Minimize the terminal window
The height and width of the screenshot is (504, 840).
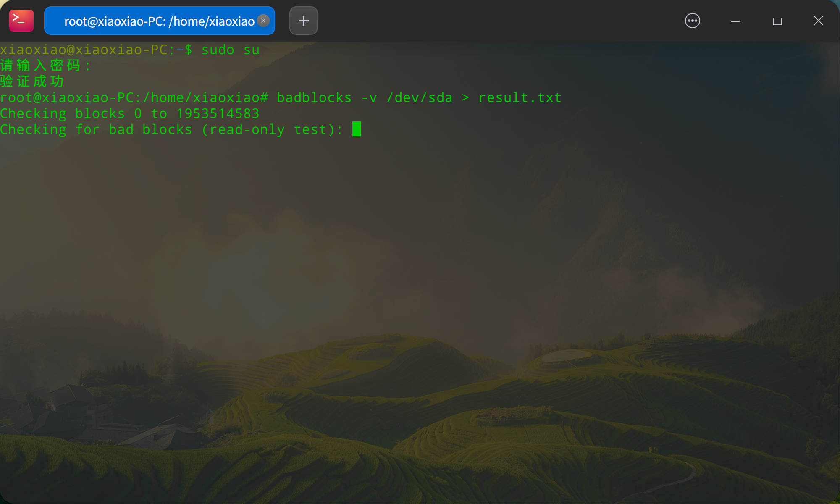click(x=735, y=21)
